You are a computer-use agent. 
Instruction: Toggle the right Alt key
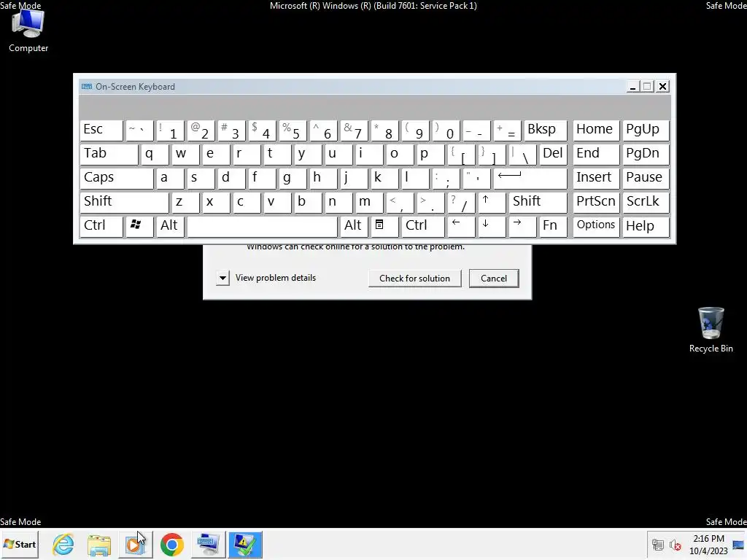coord(354,226)
